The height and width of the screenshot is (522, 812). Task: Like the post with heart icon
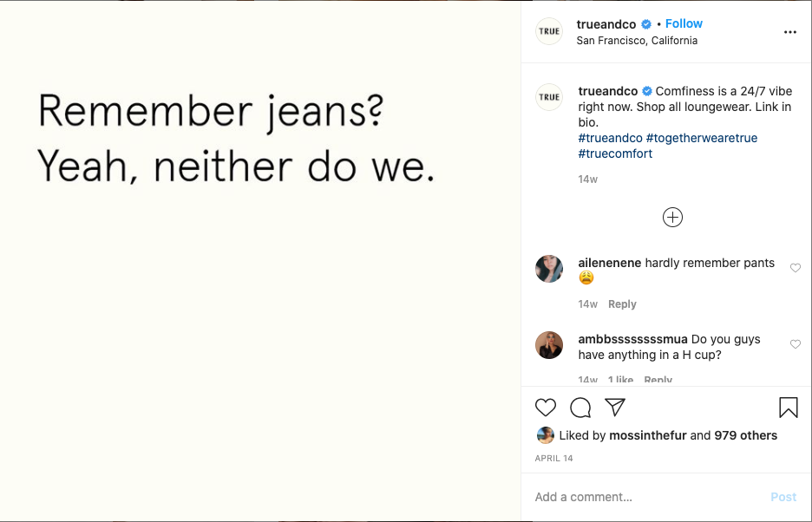(x=546, y=408)
